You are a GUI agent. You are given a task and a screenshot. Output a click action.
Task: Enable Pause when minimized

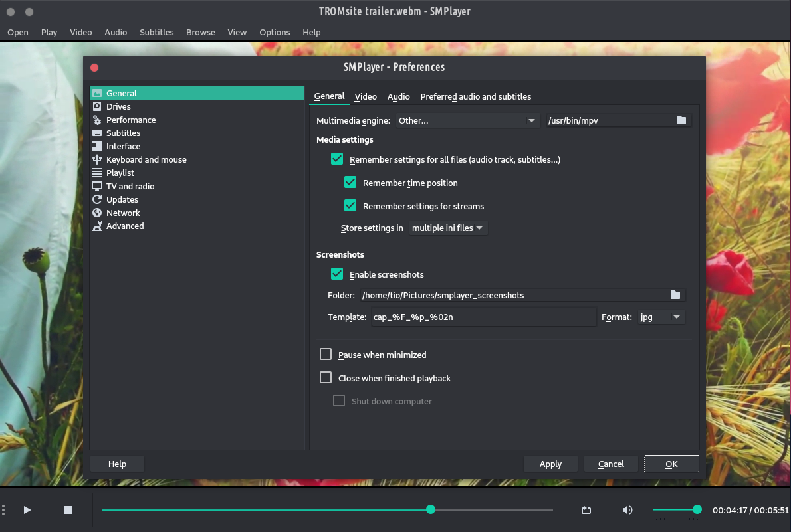tap(326, 355)
